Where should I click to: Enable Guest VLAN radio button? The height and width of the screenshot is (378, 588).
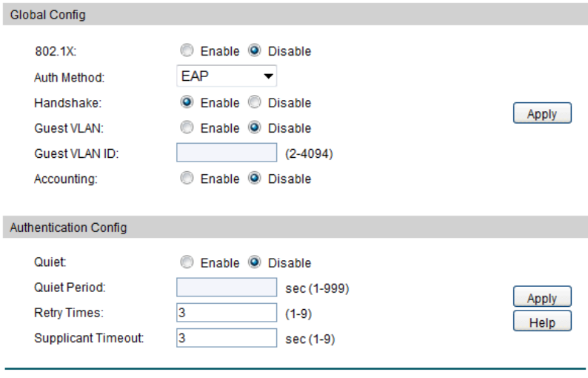(187, 128)
